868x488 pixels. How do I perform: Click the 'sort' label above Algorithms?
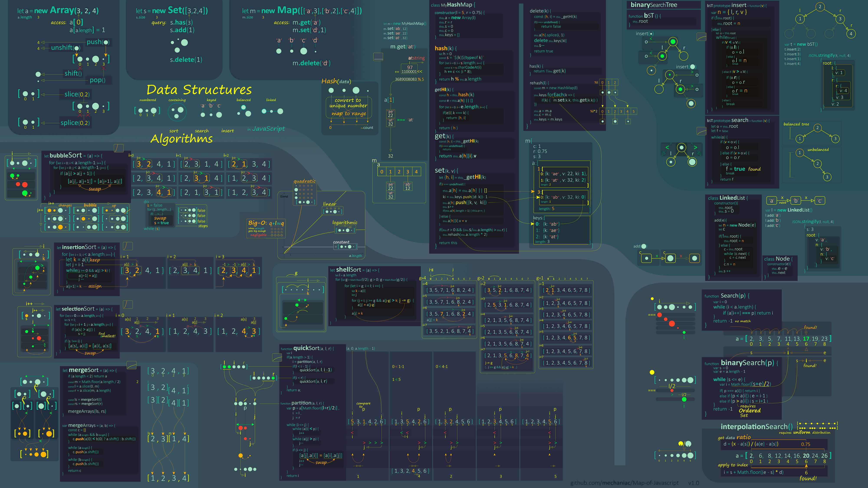[x=174, y=131]
